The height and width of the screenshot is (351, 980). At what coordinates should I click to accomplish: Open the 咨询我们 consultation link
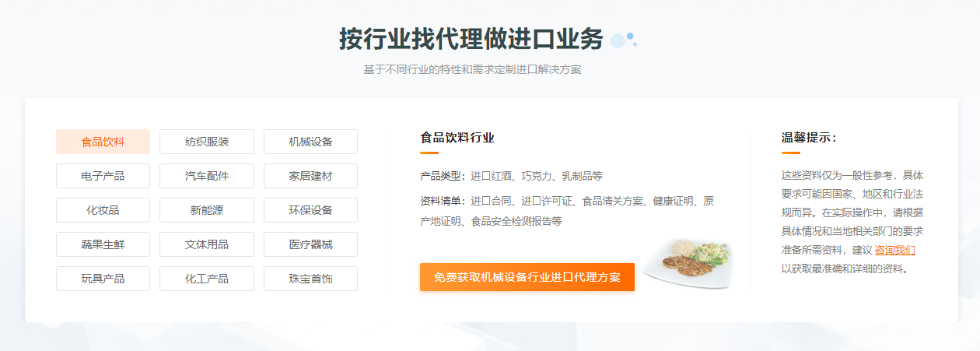[894, 250]
